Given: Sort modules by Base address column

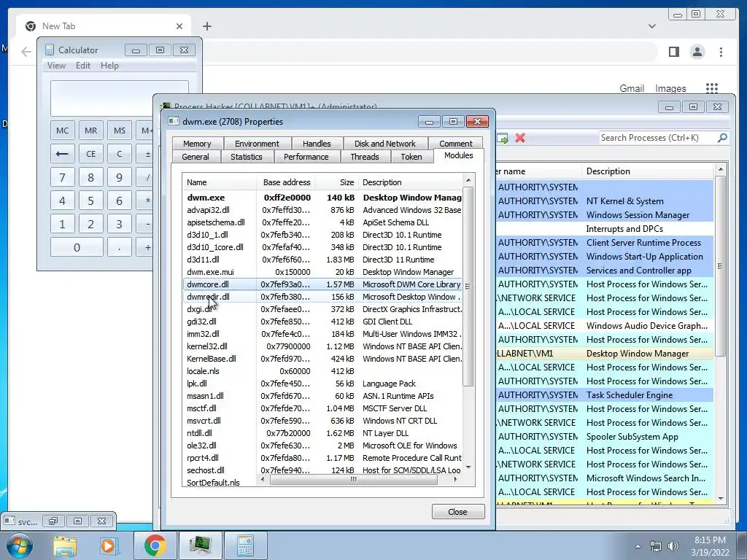Looking at the screenshot, I should [286, 182].
